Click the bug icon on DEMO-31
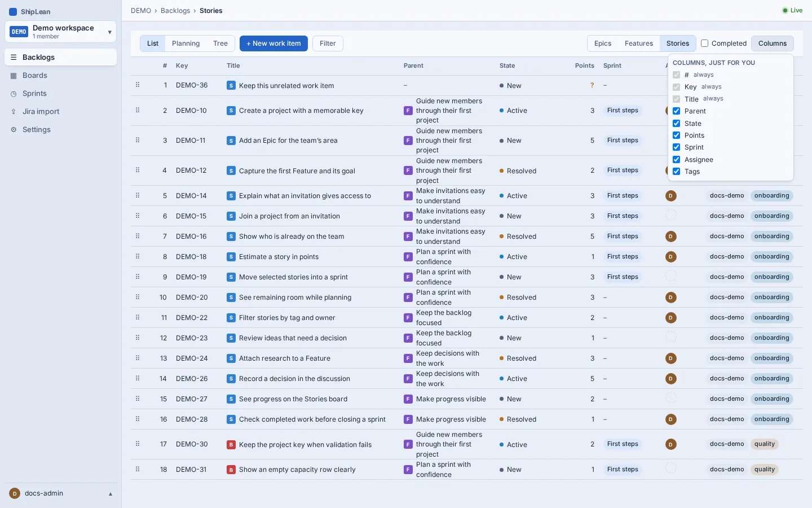The image size is (812, 508). tap(231, 470)
